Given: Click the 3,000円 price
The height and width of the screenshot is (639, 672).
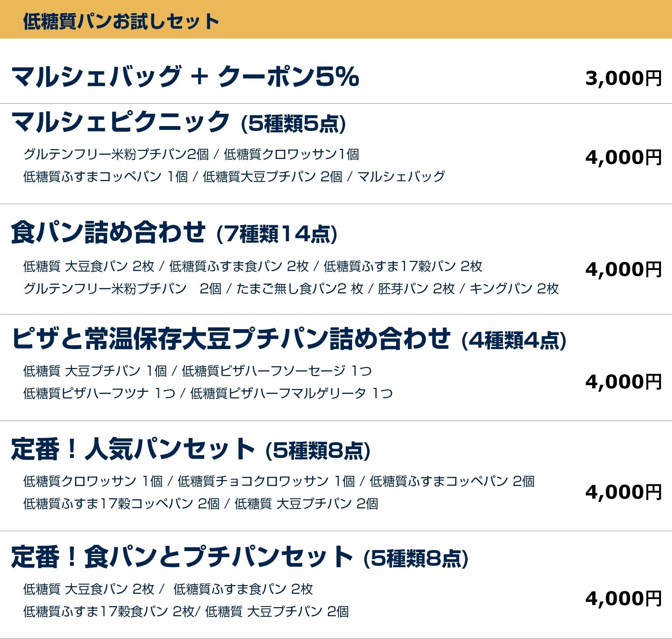Looking at the screenshot, I should 623,78.
